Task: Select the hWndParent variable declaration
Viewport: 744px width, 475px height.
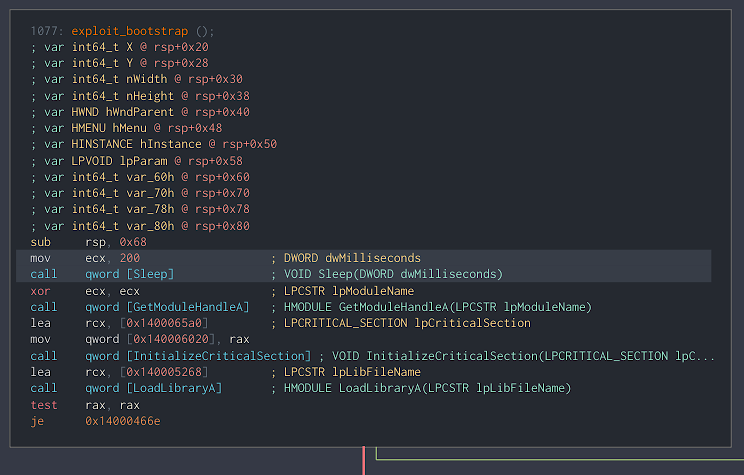Action: tap(140, 112)
